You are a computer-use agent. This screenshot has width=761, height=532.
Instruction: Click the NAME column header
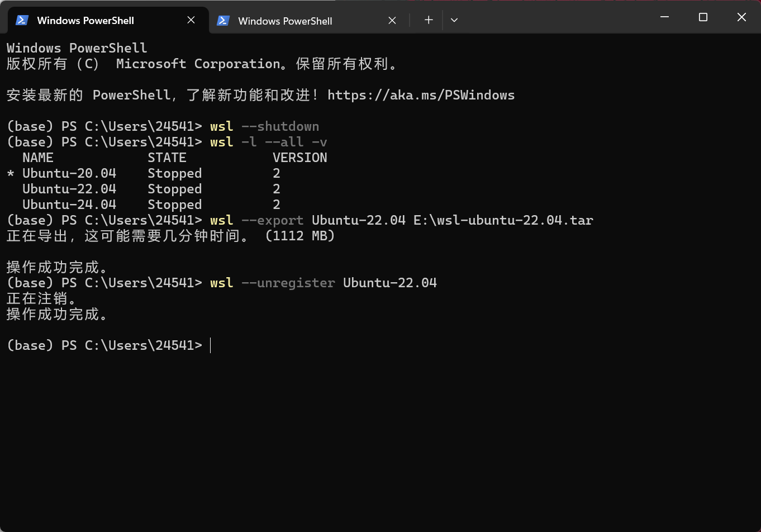point(38,158)
